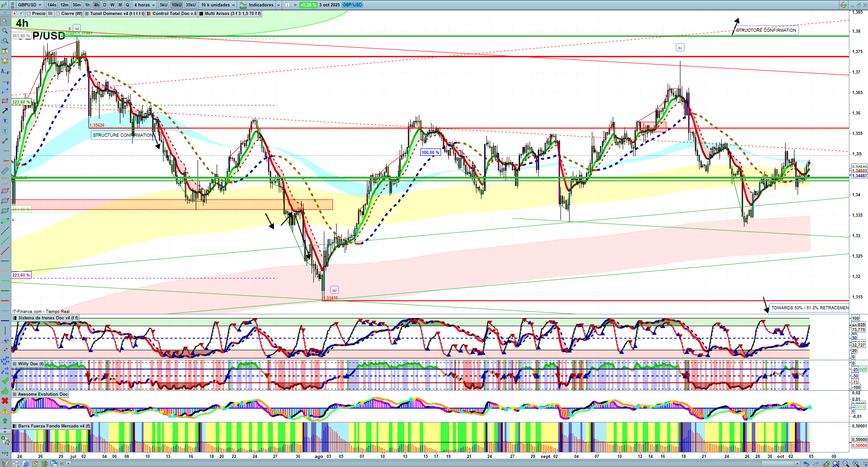Toggle the Cierre (W) checkbox
Image resolution: width=868 pixels, height=467 pixels.
58,14
